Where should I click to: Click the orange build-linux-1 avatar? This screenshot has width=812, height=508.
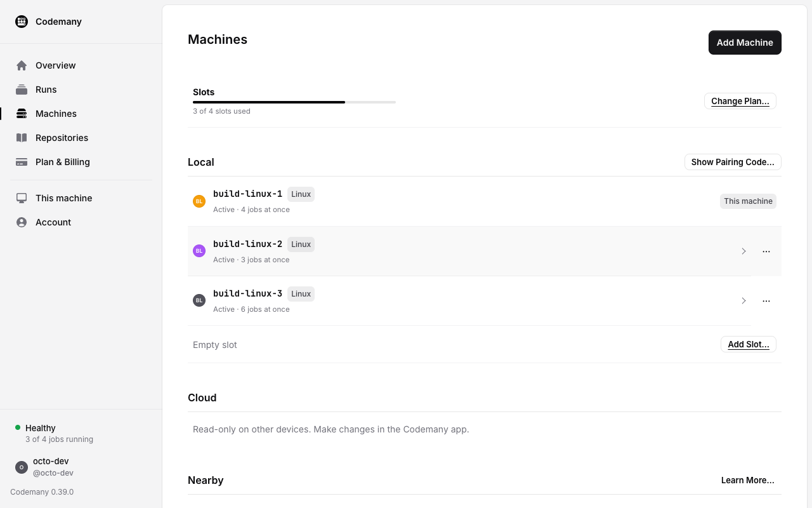coord(199,201)
